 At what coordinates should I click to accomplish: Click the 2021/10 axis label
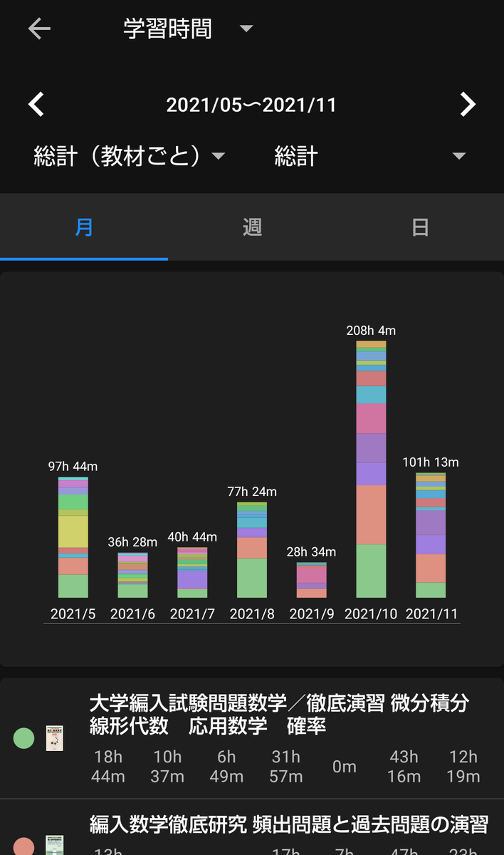coord(371,614)
